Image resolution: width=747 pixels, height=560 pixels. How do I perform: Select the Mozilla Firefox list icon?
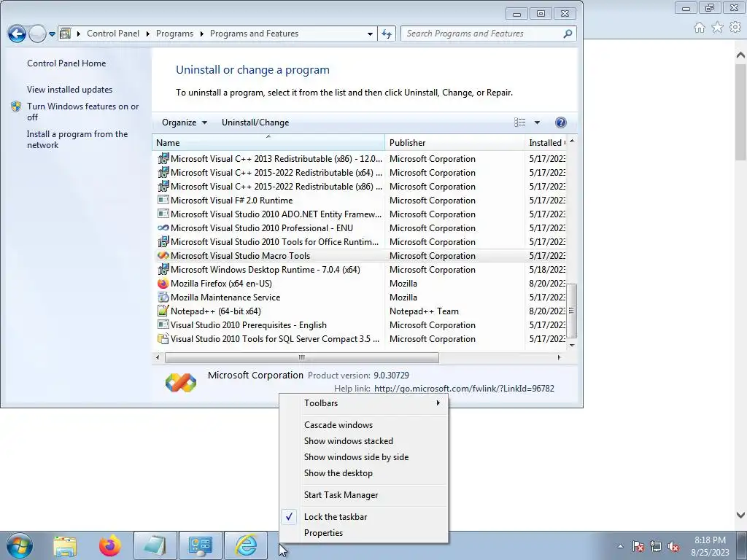[x=163, y=284]
